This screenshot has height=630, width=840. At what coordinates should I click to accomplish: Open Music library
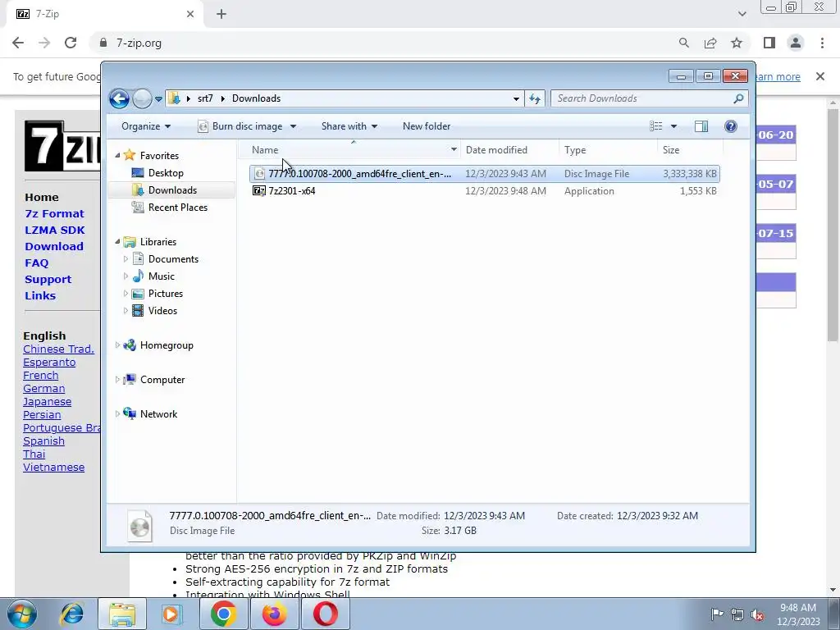(x=161, y=276)
